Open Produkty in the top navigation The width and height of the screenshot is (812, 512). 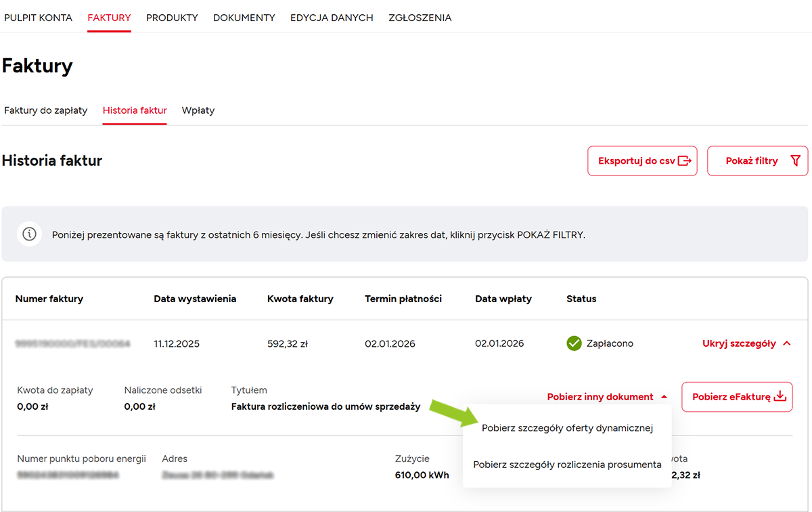coord(172,18)
